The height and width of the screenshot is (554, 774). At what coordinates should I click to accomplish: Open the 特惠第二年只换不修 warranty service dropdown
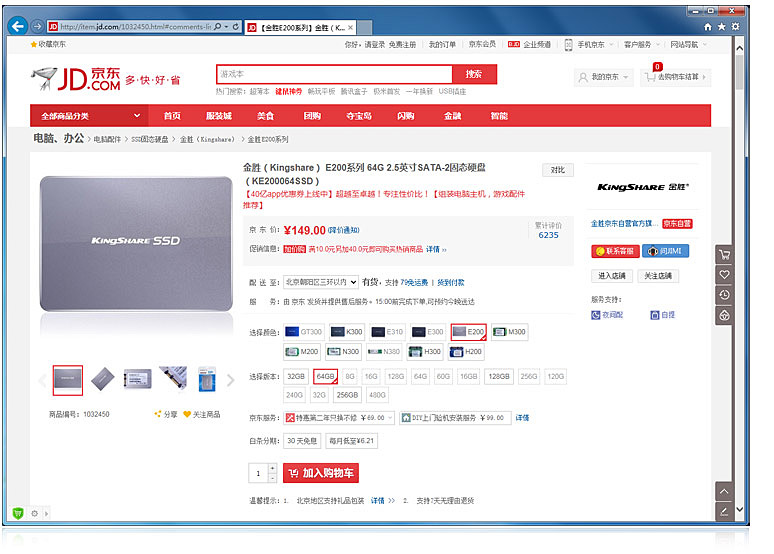339,418
